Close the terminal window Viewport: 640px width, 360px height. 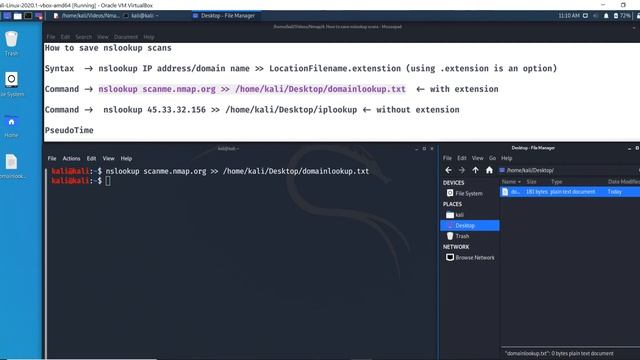432,149
